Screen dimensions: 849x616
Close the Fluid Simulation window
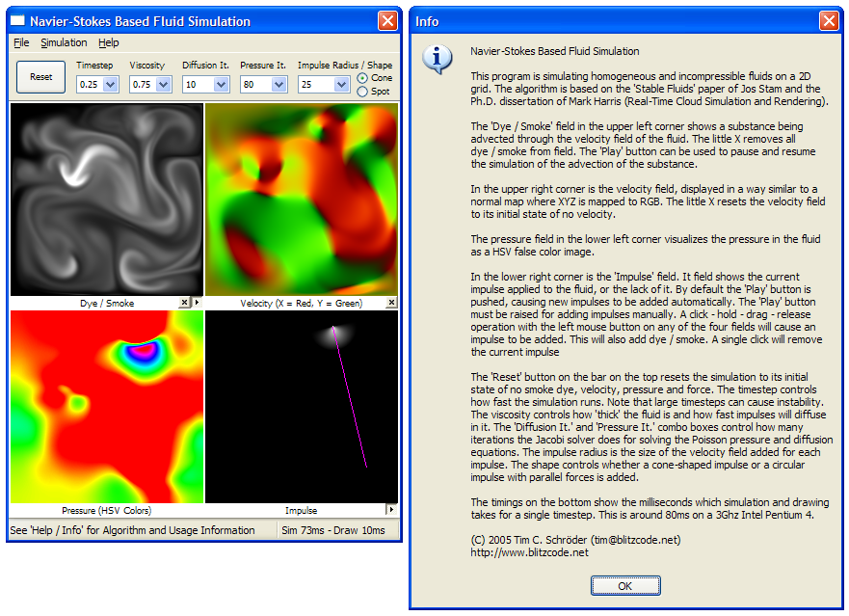click(x=387, y=20)
